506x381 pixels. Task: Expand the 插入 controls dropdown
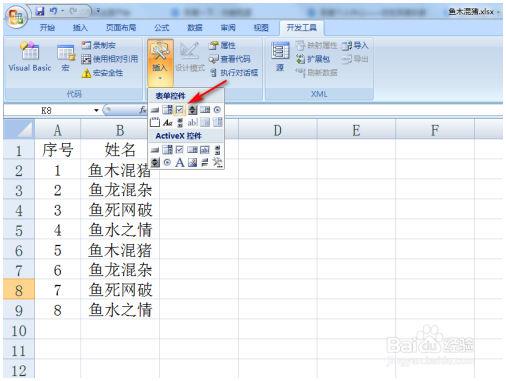coord(160,63)
